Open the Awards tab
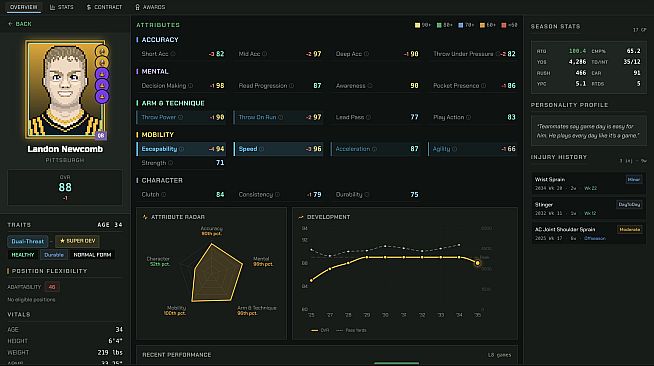Image resolution: width=654 pixels, height=366 pixels. click(x=150, y=7)
